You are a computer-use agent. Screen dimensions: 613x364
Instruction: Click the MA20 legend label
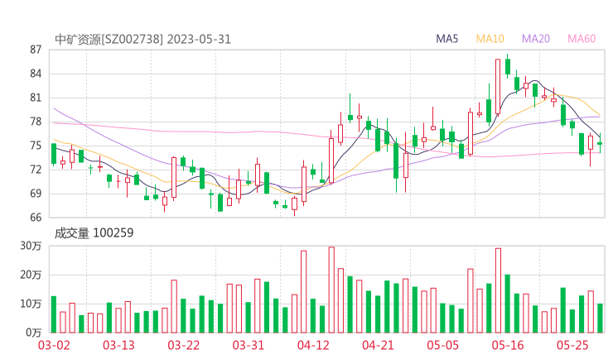click(536, 39)
